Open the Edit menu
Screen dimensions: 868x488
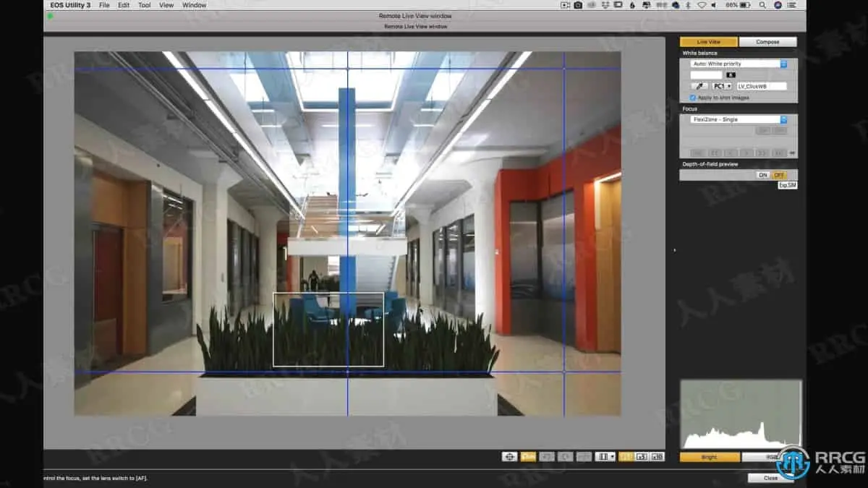pos(124,5)
